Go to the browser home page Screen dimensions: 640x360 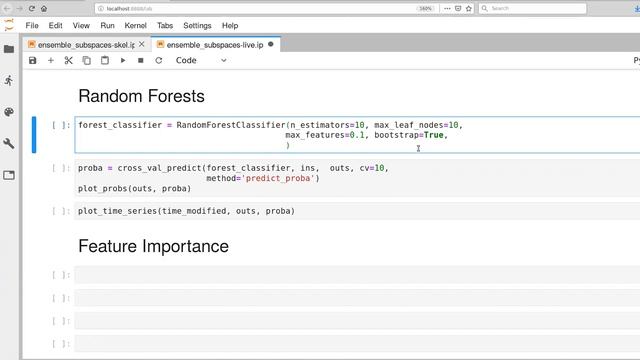click(44, 8)
